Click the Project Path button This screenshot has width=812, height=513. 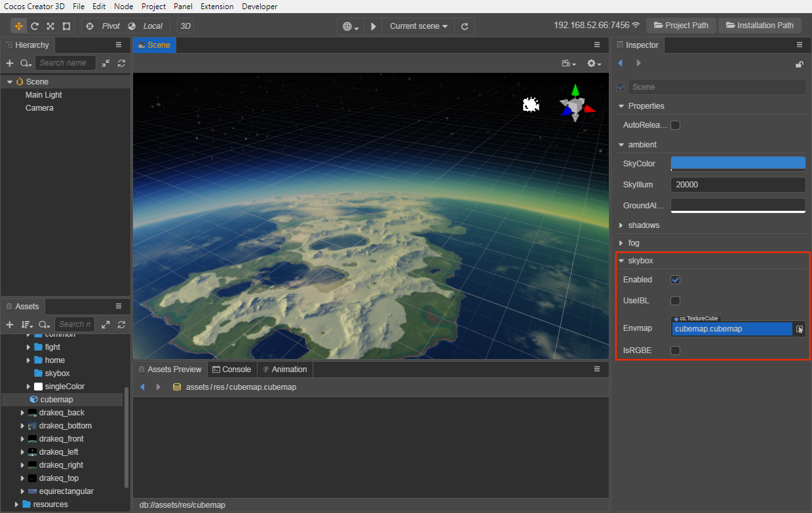click(681, 26)
